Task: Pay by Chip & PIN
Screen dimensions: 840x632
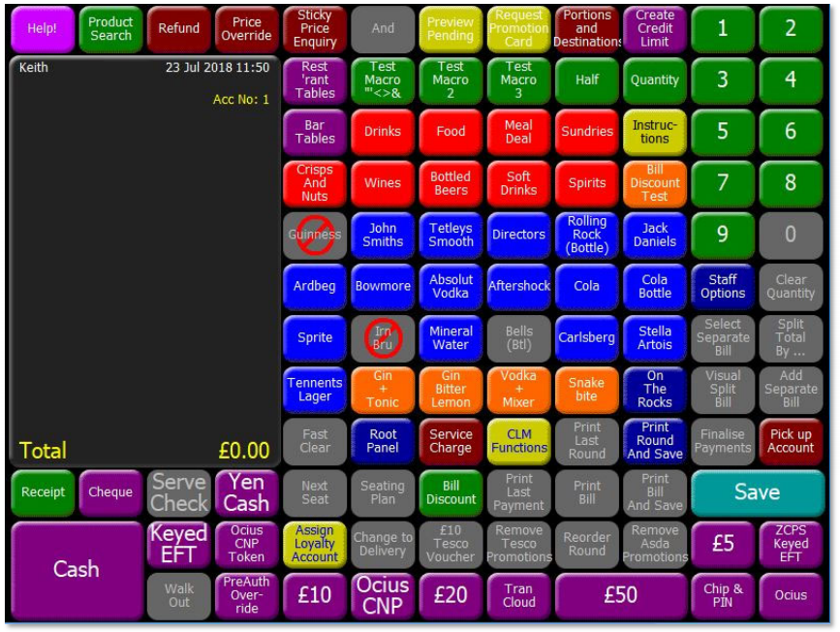Action: pyautogui.click(x=723, y=595)
